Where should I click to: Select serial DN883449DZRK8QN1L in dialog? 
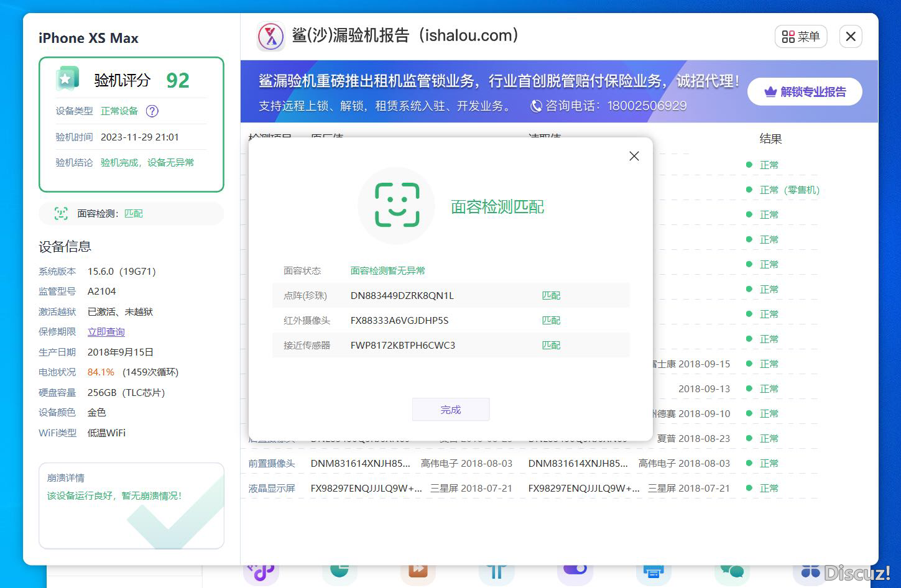coord(402,296)
